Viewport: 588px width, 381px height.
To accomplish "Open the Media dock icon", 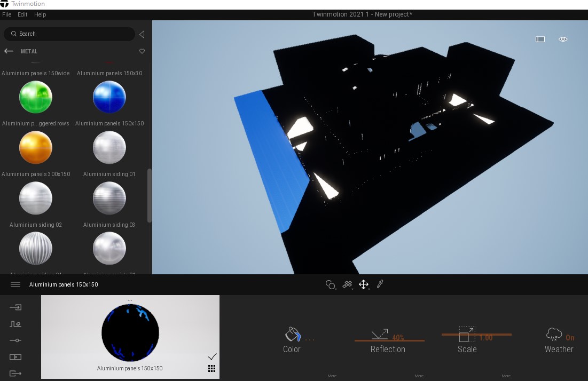I will [x=15, y=357].
